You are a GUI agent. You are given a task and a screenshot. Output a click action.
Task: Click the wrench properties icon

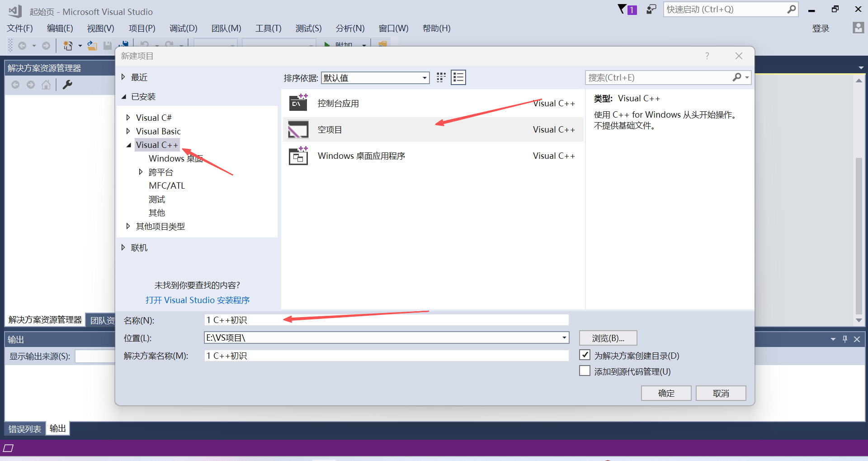click(x=67, y=85)
